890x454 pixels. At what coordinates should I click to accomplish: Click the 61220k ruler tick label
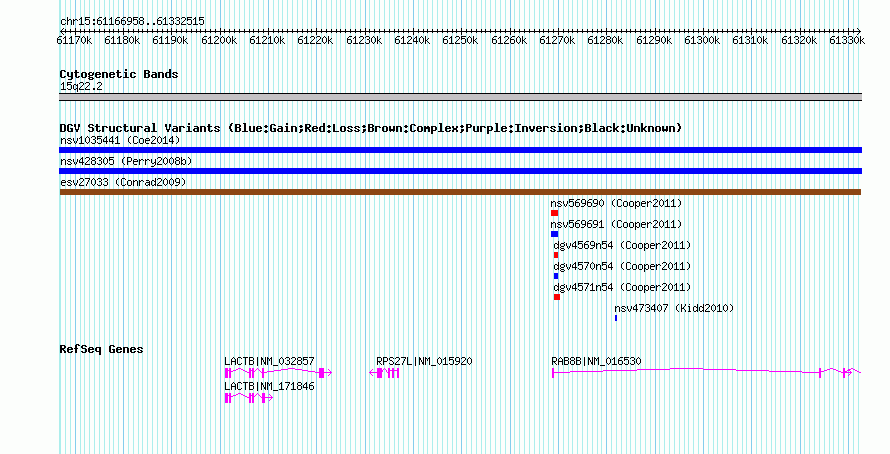tap(316, 40)
